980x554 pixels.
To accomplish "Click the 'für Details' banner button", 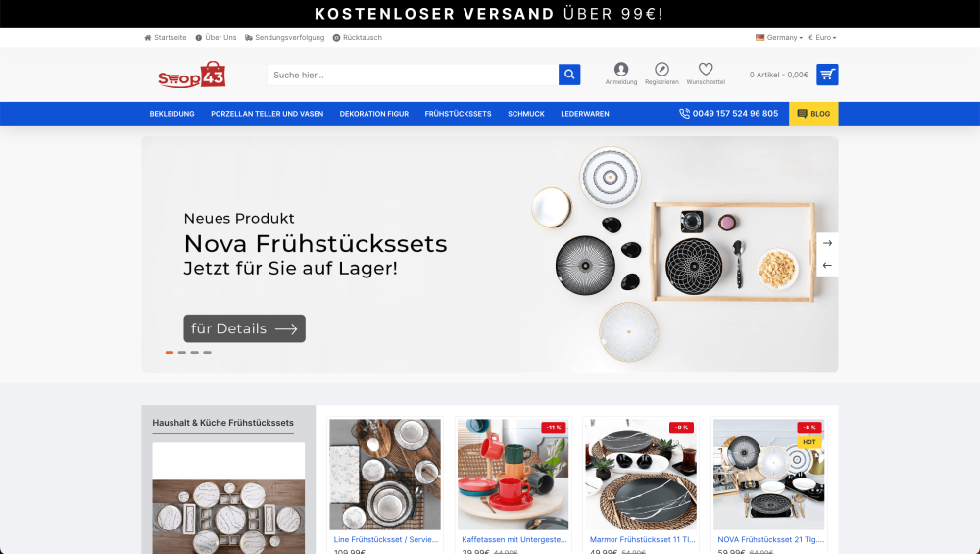I will point(244,328).
